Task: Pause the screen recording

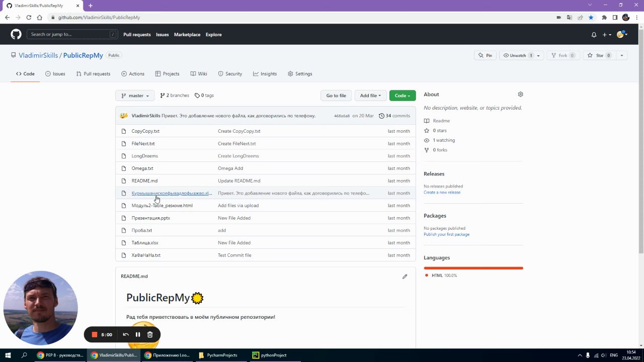Action: pos(138,334)
